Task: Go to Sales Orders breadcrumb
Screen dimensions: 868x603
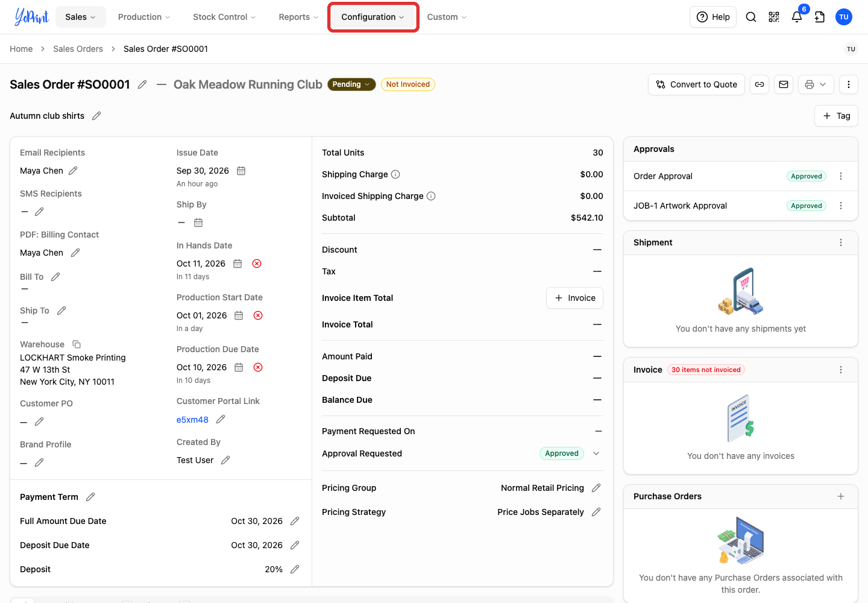Action: (78, 49)
